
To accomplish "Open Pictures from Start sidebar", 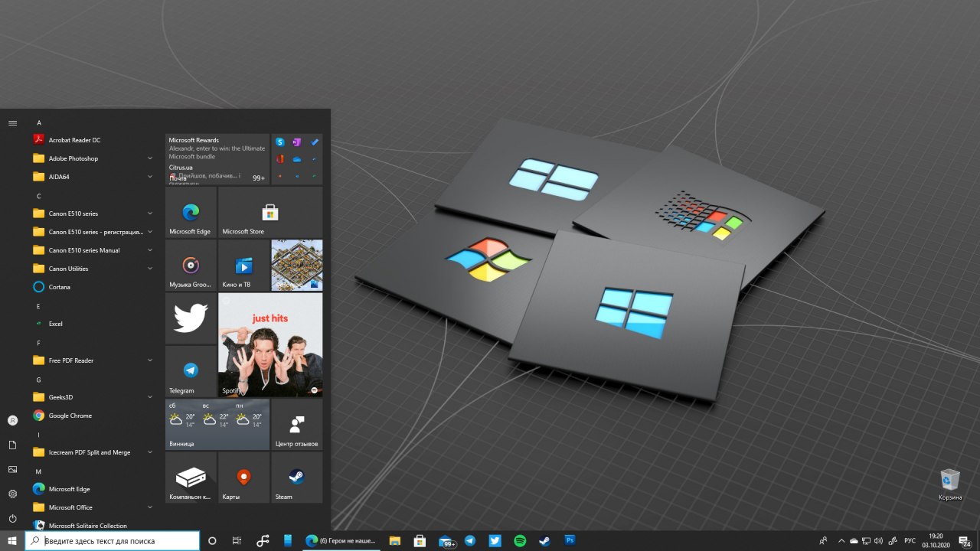I will (12, 469).
